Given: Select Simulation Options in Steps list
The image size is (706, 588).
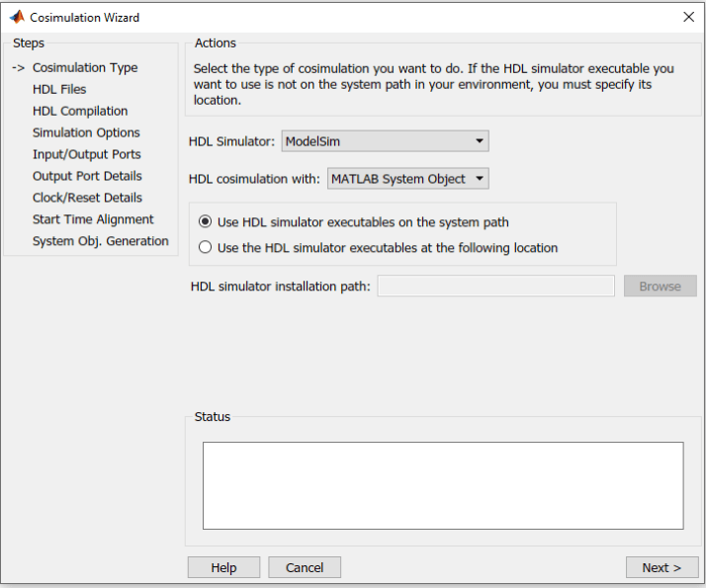Looking at the screenshot, I should pyautogui.click(x=86, y=132).
